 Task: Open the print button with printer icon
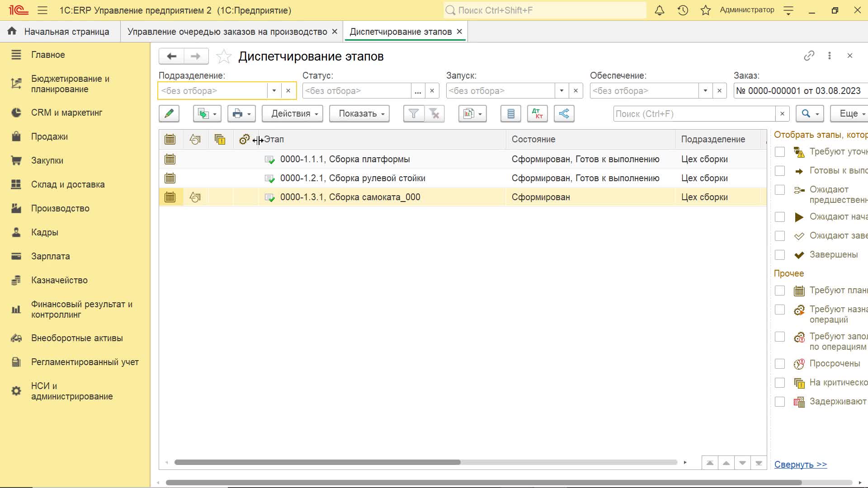tap(241, 113)
